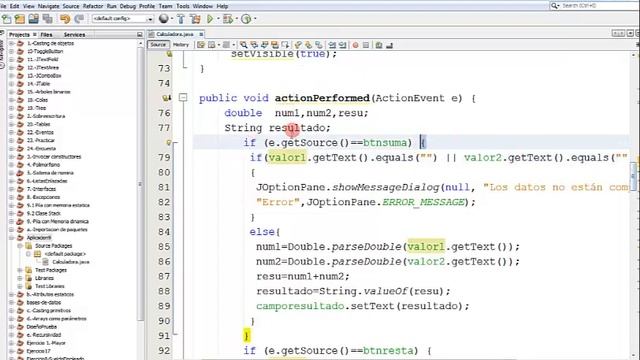Click the New File toolbar icon
Screen dimensions: 640x360
(7, 19)
